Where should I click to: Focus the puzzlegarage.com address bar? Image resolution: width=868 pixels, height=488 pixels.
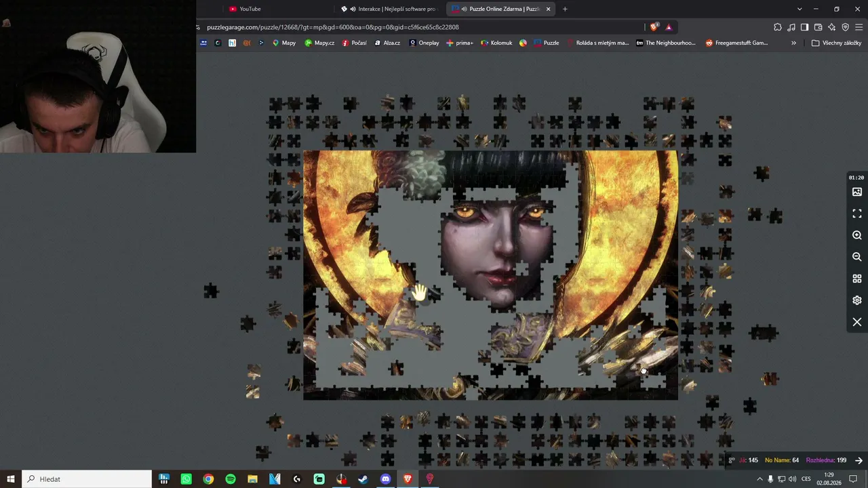pyautogui.click(x=420, y=27)
